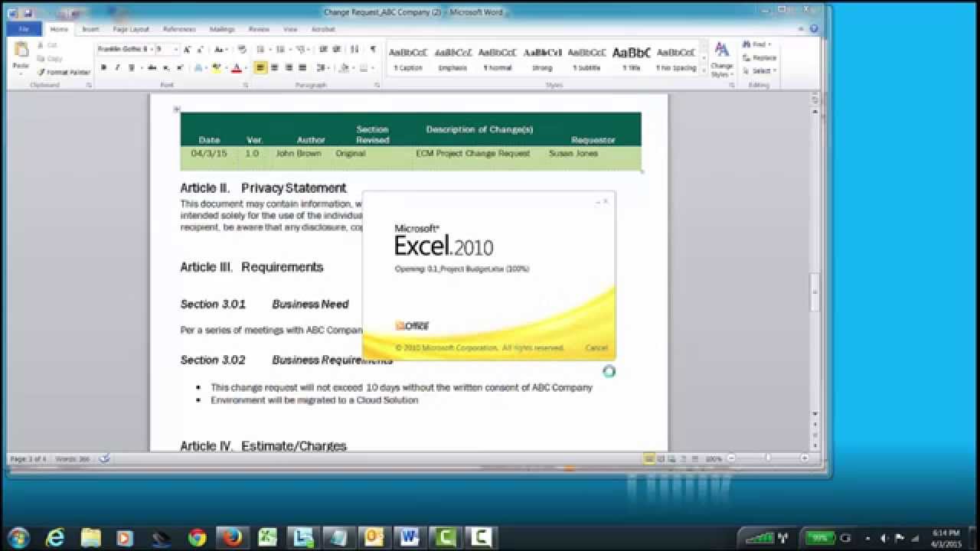Adjust the zoom slider in status bar
This screenshot has width=980, height=551.
768,458
